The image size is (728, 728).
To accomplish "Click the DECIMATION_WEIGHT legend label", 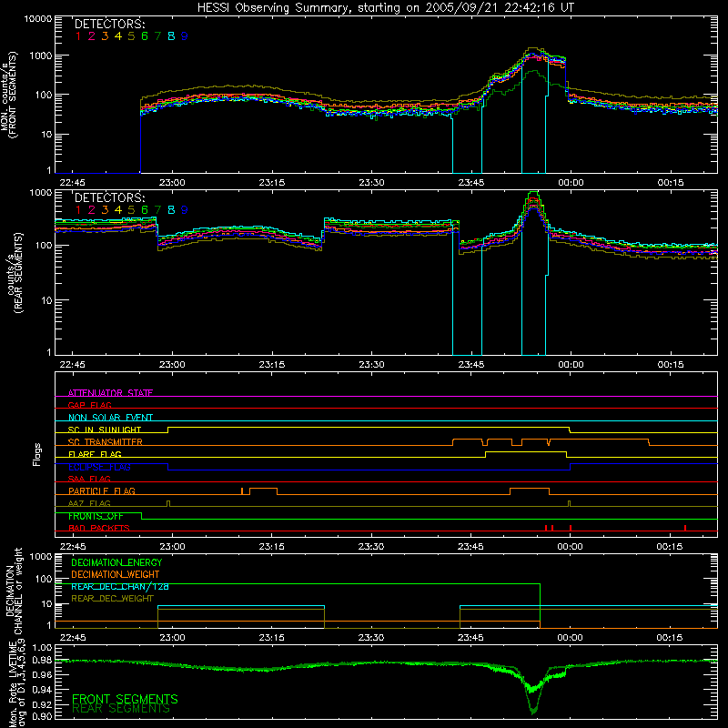I will pyautogui.click(x=116, y=574).
